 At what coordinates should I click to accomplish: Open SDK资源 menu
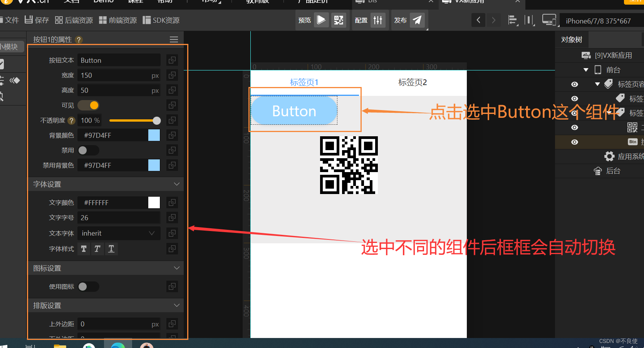pyautogui.click(x=161, y=20)
